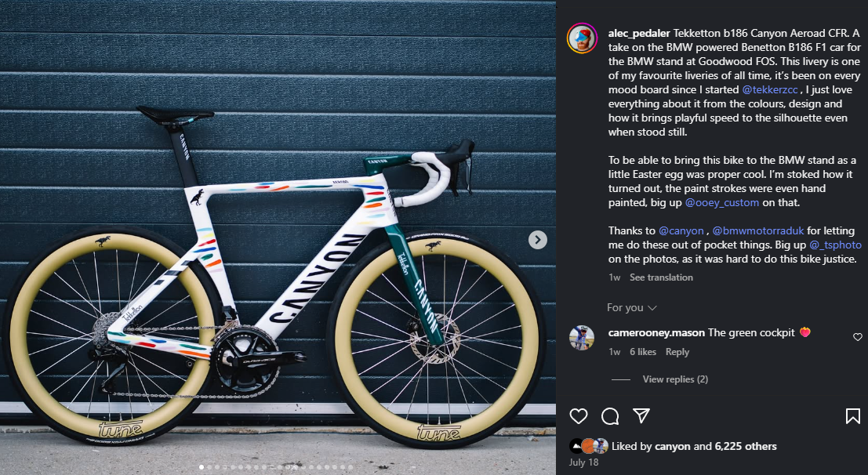The width and height of the screenshot is (868, 475).
Task: Share the post with the paper plane icon
Action: pos(641,416)
